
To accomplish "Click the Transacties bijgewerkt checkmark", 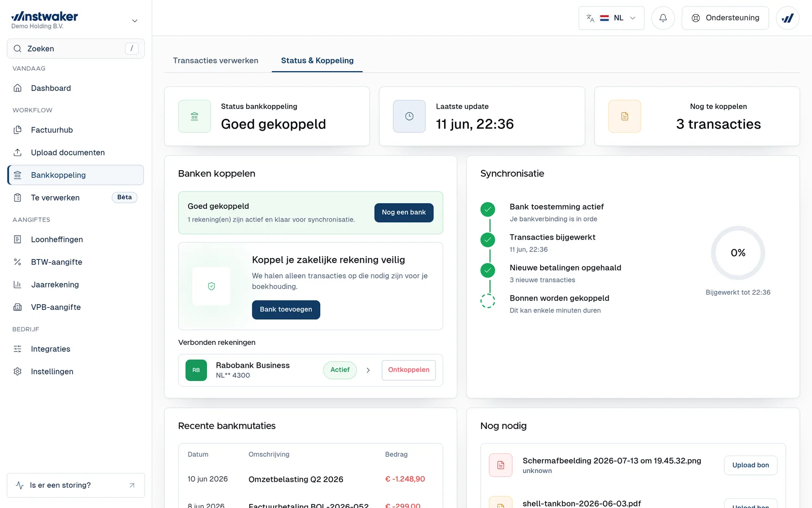I will [488, 240].
